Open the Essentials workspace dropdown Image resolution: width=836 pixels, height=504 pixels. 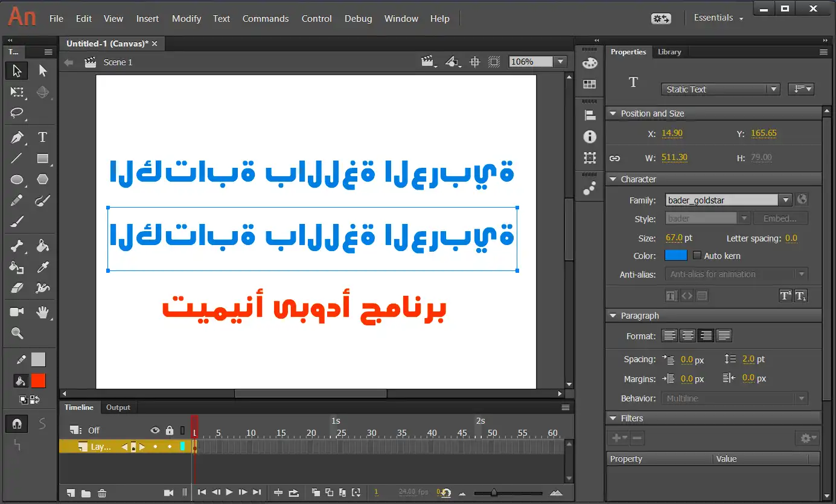click(x=718, y=18)
